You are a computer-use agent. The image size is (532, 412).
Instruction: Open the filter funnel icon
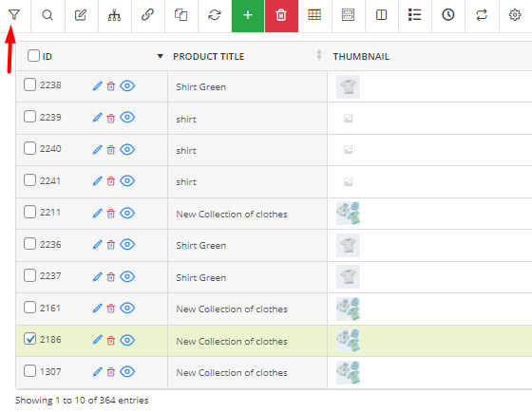coord(14,15)
